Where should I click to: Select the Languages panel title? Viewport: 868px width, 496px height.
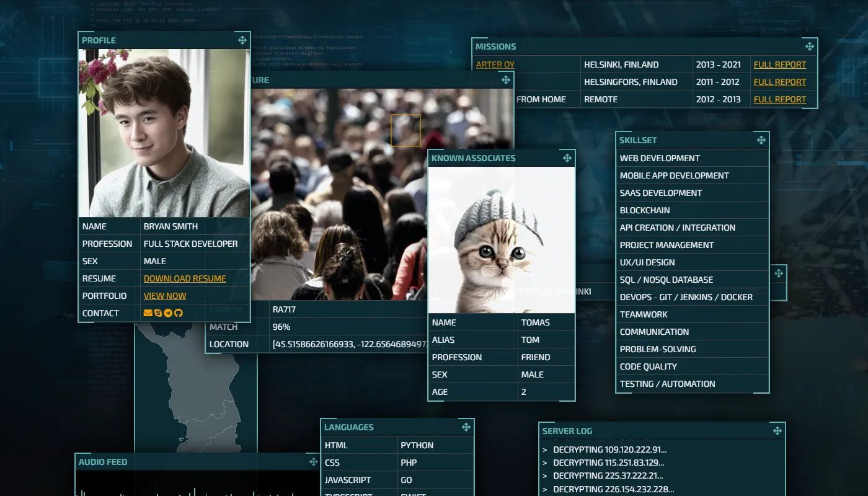tap(348, 427)
